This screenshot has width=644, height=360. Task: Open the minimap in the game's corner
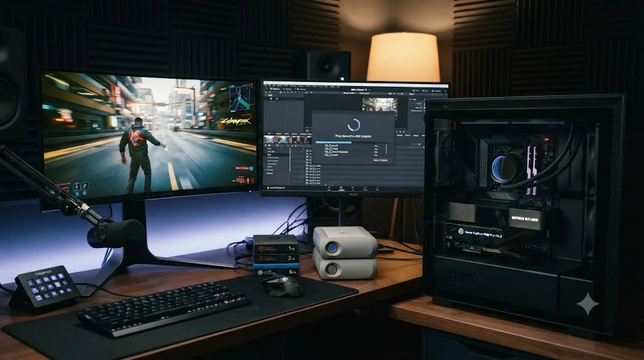click(240, 98)
